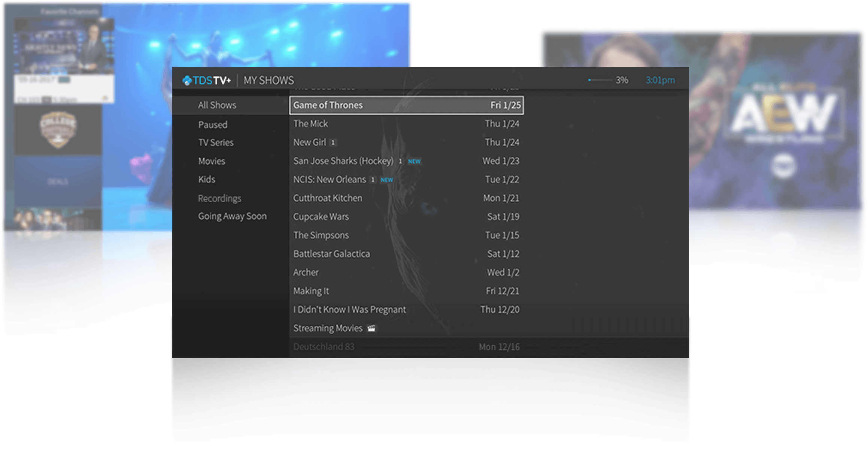Image resolution: width=868 pixels, height=450 pixels.
Task: Click the 3:01pm clock in the header
Action: coord(661,80)
